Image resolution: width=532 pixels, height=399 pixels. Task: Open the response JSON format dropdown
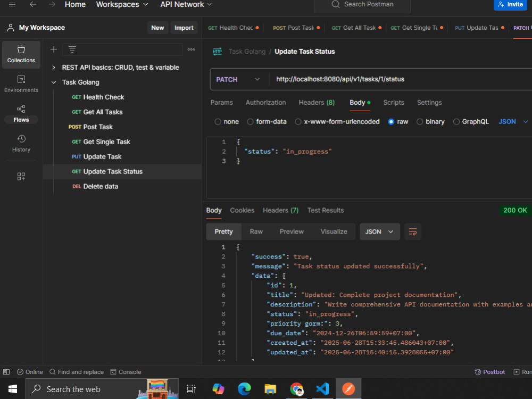pos(380,232)
